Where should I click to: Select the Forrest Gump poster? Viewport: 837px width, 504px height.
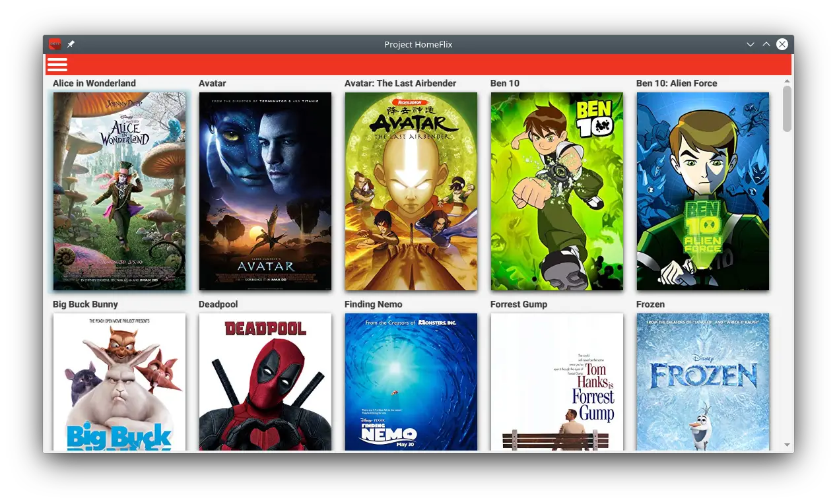point(557,382)
